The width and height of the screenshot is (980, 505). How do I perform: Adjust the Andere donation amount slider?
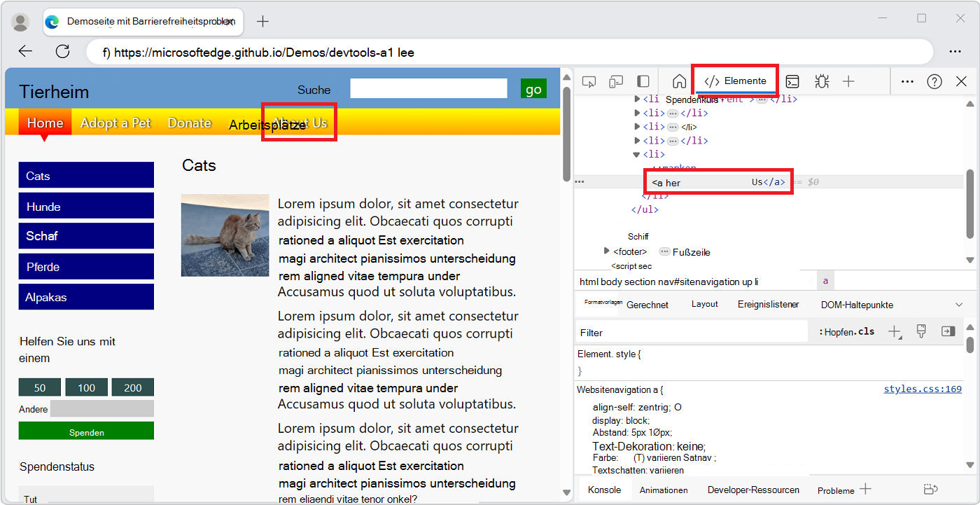coord(101,408)
